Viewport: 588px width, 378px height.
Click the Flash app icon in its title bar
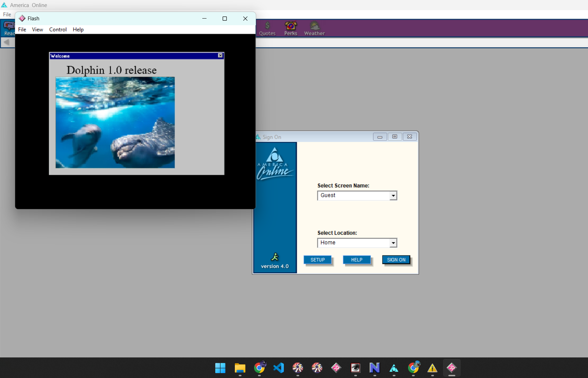(x=22, y=19)
